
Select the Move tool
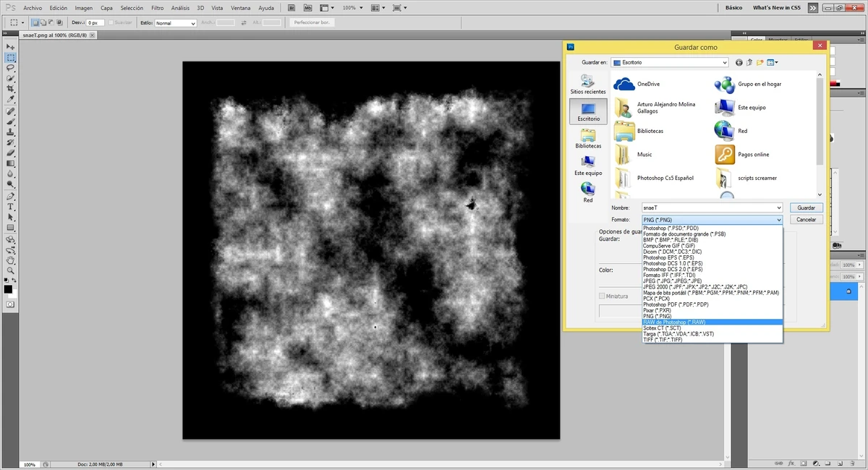click(x=11, y=47)
